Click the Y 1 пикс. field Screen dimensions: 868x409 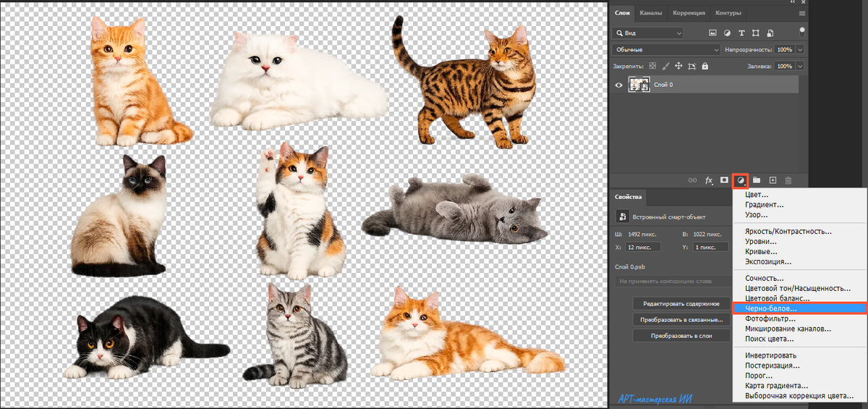(x=709, y=247)
